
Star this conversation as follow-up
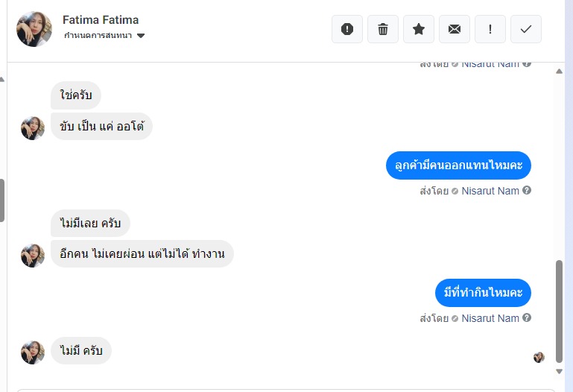(x=419, y=29)
